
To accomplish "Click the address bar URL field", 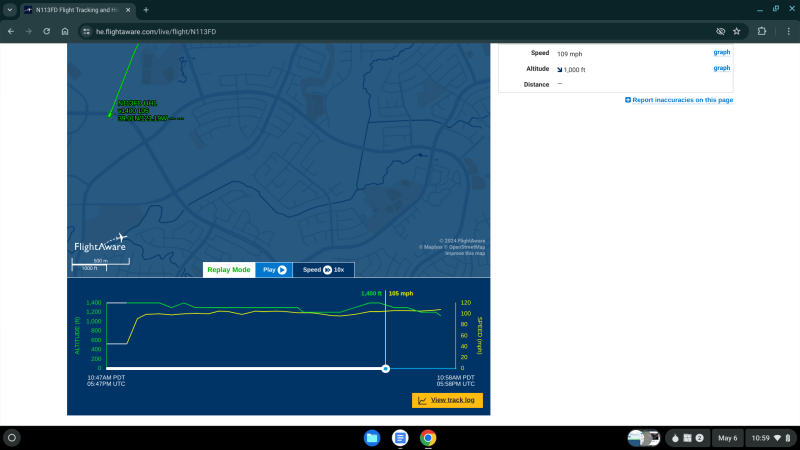I will [398, 32].
